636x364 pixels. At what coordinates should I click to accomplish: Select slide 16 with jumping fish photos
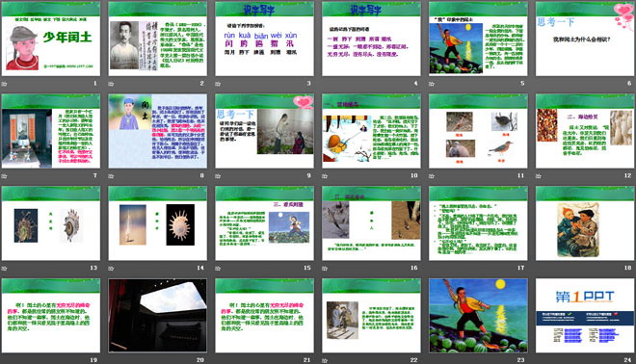click(371, 223)
